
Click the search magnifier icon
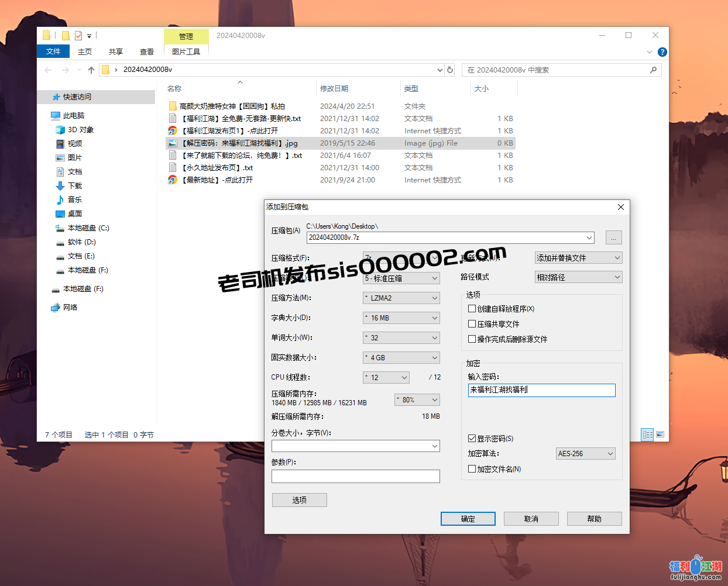click(653, 70)
